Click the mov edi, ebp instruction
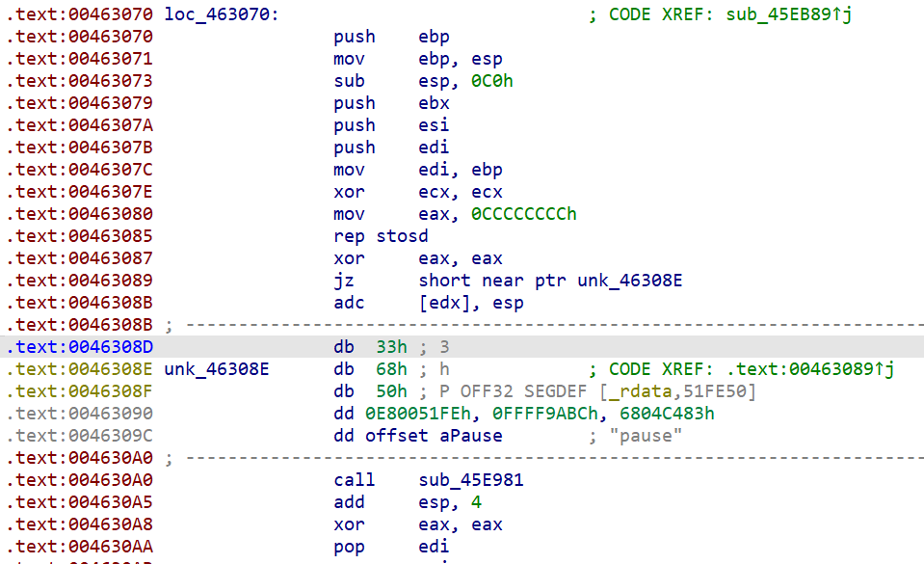The height and width of the screenshot is (564, 924). pyautogui.click(x=418, y=170)
